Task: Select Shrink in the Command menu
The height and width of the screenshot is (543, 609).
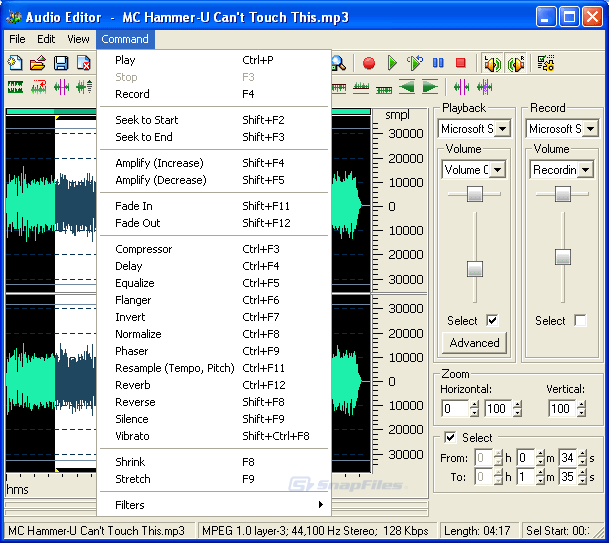Action: tap(214, 462)
